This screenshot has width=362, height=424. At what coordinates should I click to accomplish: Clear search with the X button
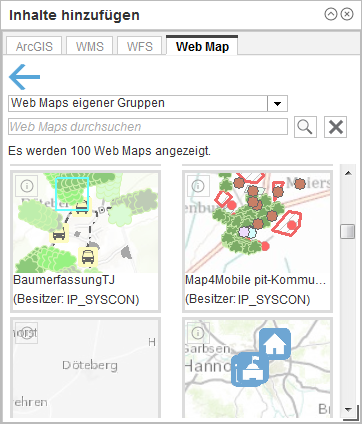[x=336, y=127]
